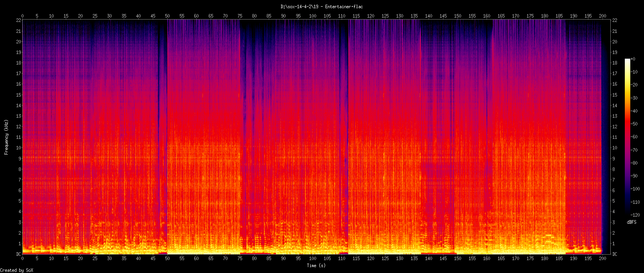This screenshot has height=273, width=644.
Task: Select the '-100' value on color legend
Action: [635, 189]
